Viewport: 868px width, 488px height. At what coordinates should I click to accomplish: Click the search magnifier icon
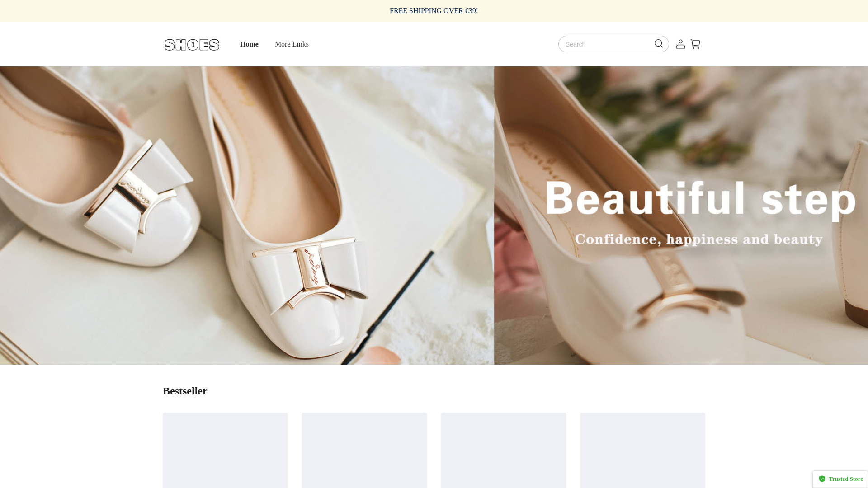658,44
